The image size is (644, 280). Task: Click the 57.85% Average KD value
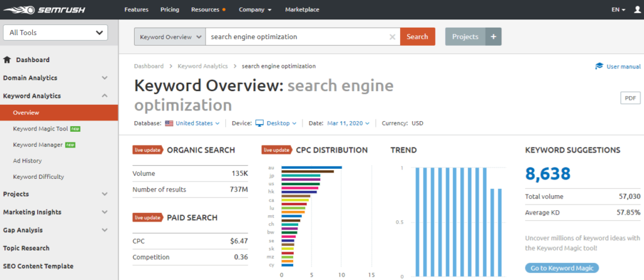click(x=628, y=212)
